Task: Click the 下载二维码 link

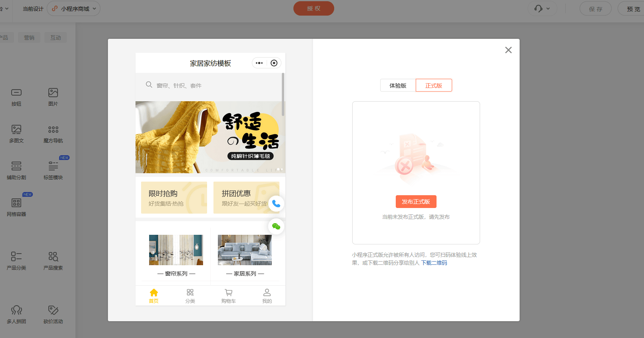Action: point(434,263)
